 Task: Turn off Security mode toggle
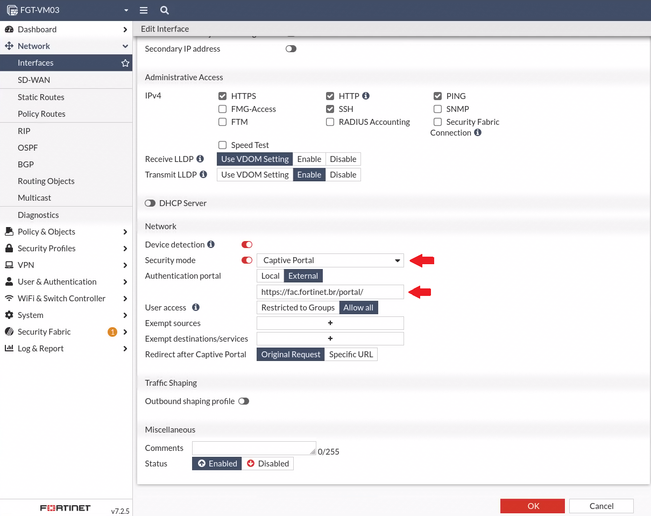247,260
